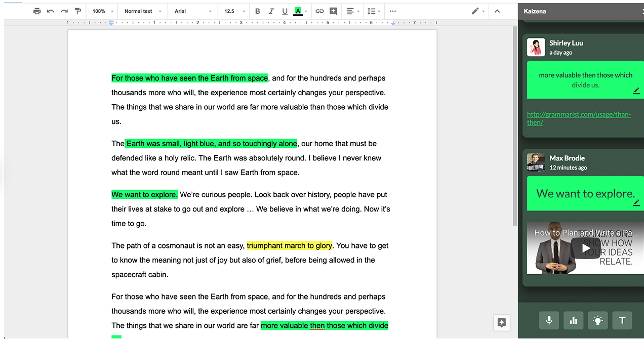Insert a link using the toolbar

(319, 11)
